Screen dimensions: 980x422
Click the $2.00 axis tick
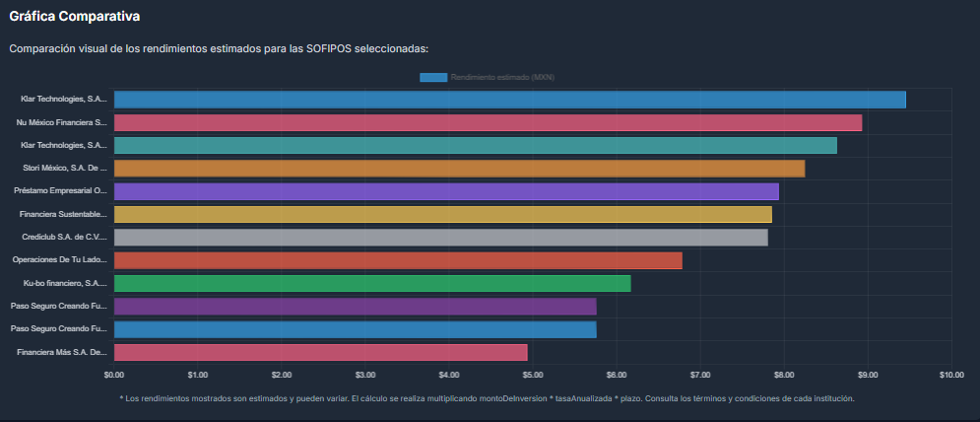[x=282, y=375]
